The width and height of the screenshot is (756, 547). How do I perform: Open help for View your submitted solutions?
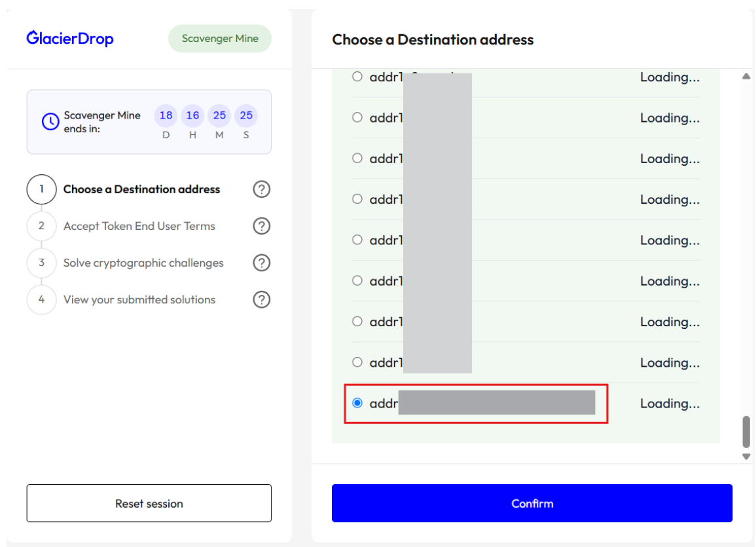point(261,299)
